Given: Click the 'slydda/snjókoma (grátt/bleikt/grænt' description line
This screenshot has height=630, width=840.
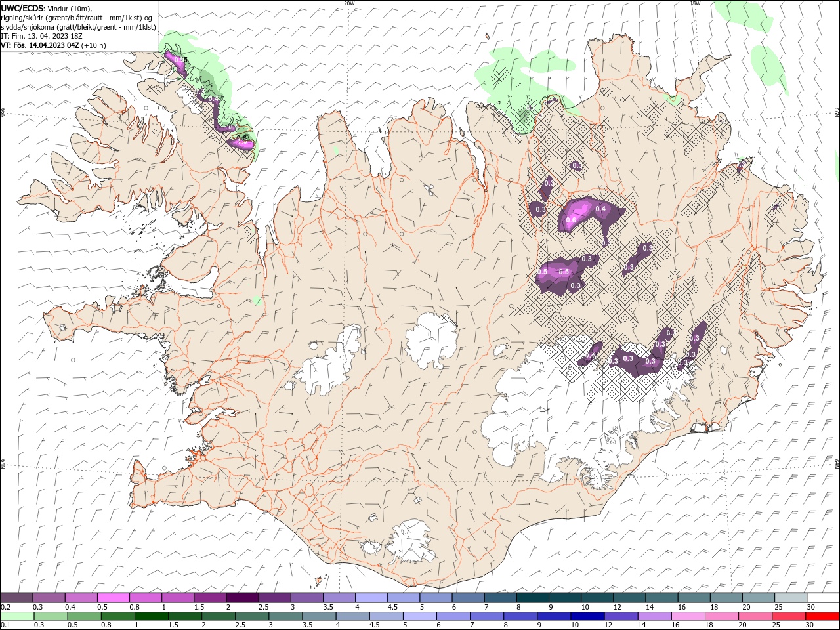Looking at the screenshot, I should pos(78,27).
